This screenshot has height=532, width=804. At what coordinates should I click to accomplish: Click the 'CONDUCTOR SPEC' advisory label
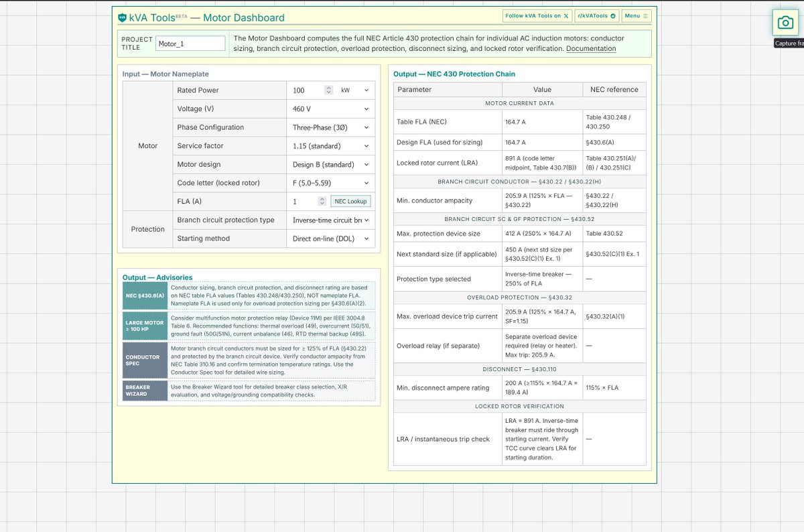coord(145,360)
